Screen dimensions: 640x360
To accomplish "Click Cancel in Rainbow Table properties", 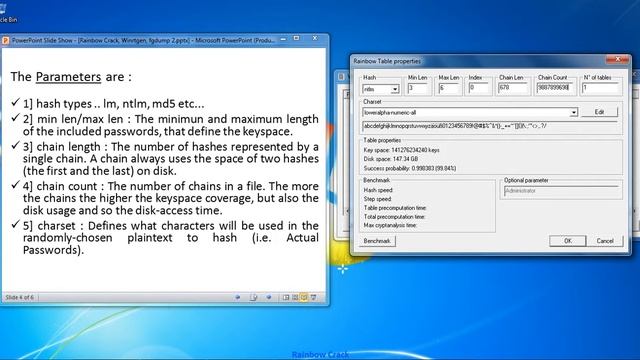I will click(x=605, y=241).
